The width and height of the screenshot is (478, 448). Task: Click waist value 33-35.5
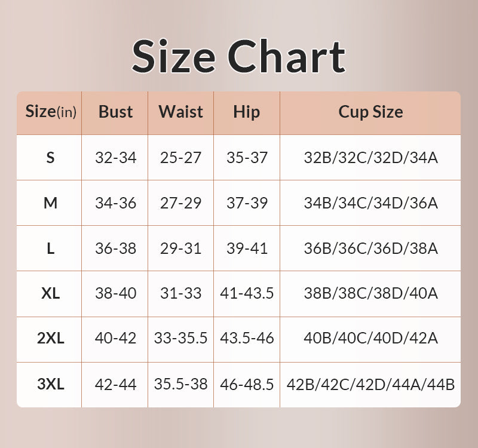point(180,339)
